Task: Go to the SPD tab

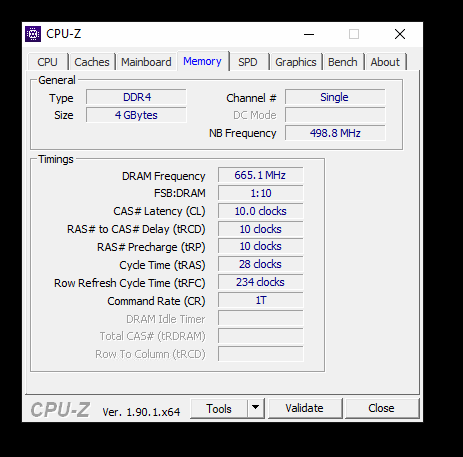Action: pyautogui.click(x=248, y=62)
